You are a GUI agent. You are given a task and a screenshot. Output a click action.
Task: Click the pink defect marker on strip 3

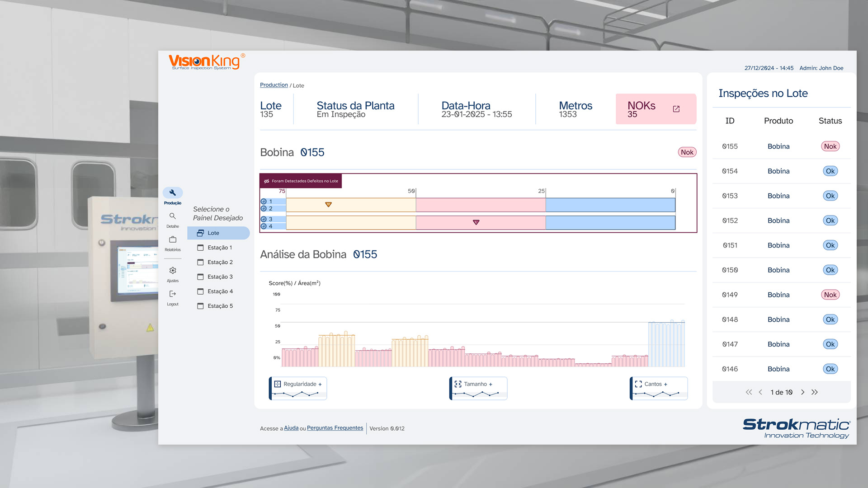click(476, 222)
